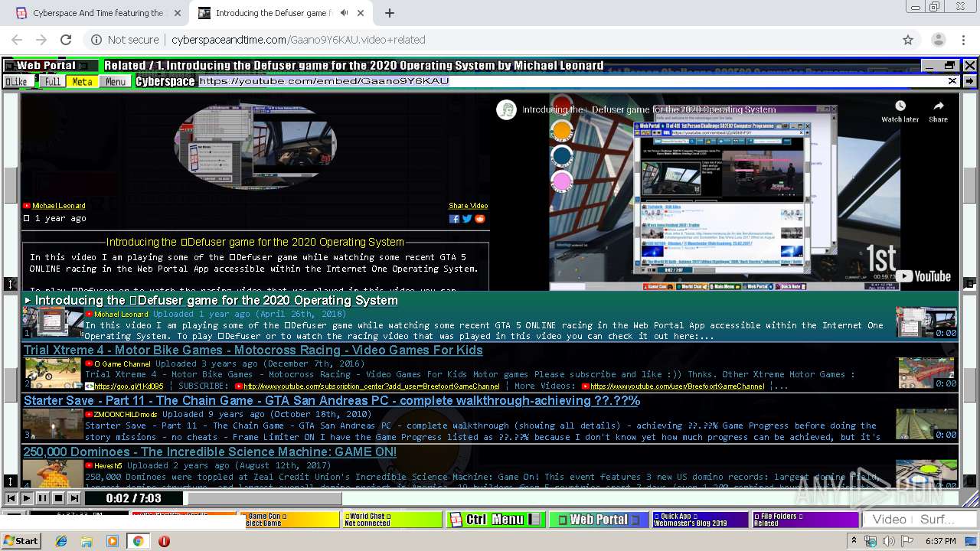Open the channel avatar in the video header
This screenshot has height=551, width=980.
coord(505,109)
